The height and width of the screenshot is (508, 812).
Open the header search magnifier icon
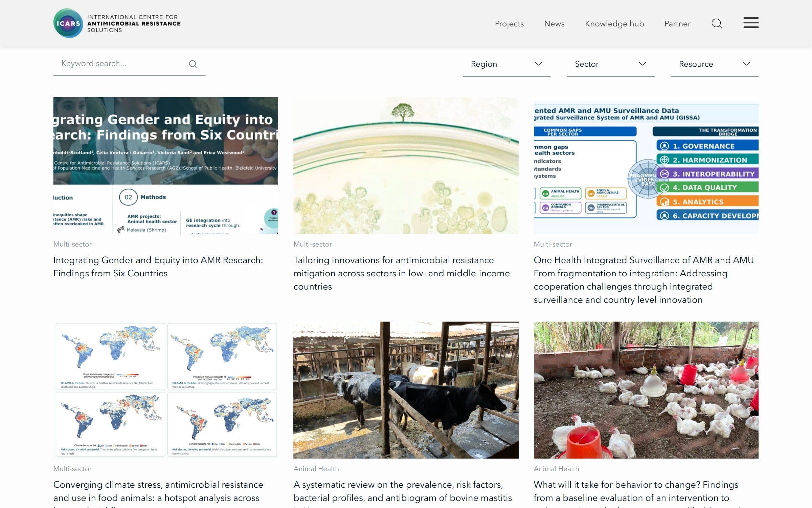pyautogui.click(x=717, y=24)
